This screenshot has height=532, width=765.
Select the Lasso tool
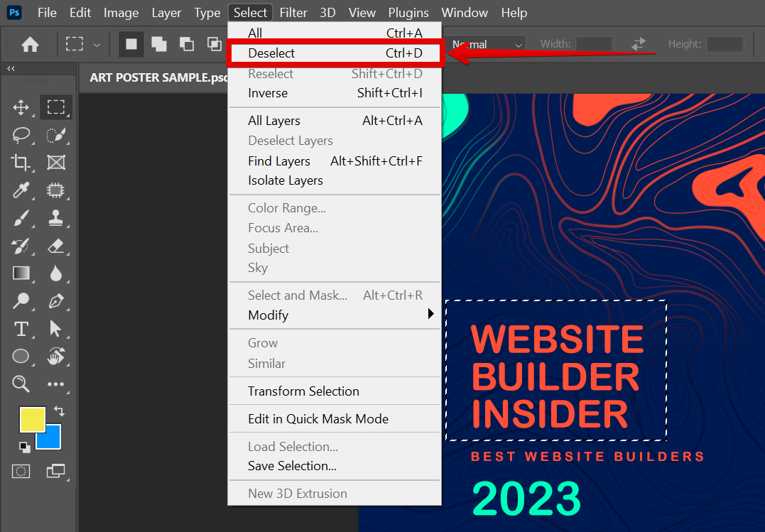click(x=21, y=135)
